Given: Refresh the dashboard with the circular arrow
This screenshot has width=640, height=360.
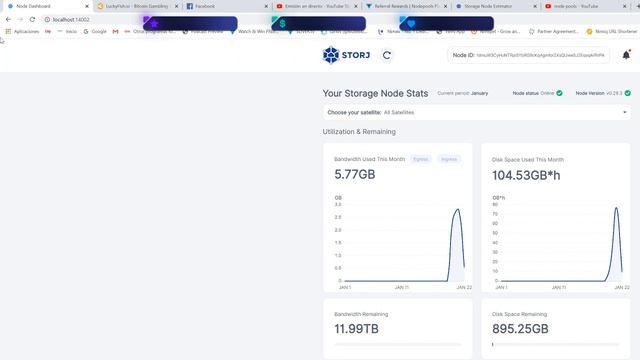Looking at the screenshot, I should coord(387,55).
